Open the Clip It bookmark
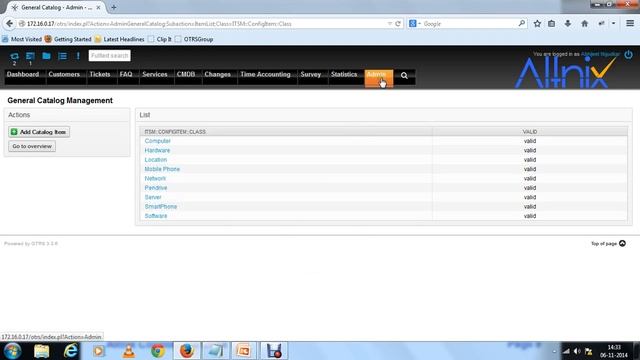 pos(160,39)
